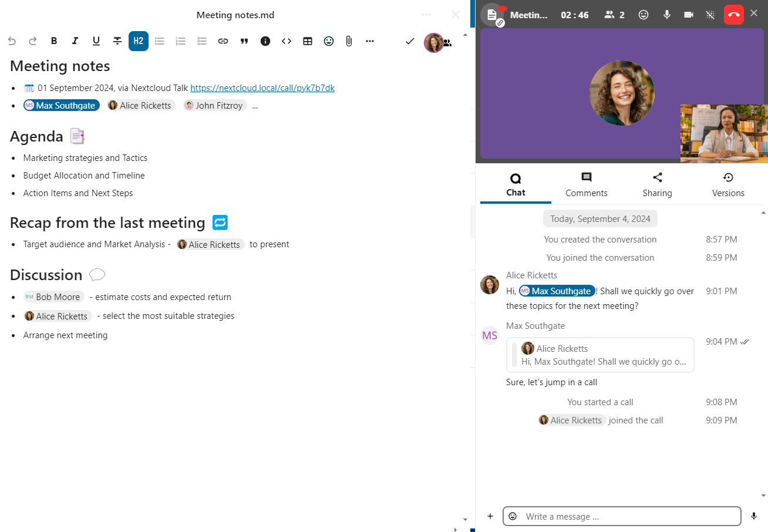Toggle italic text formatting
768x532 pixels.
pos(75,41)
